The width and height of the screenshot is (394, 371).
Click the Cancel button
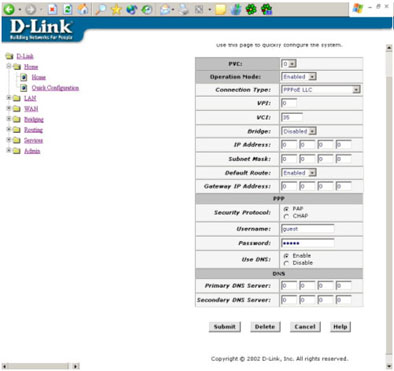(x=305, y=327)
